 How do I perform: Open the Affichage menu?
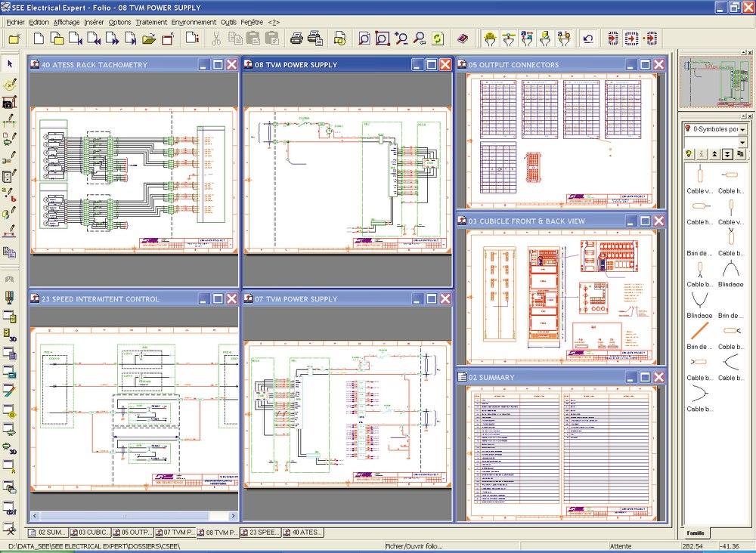(67, 22)
